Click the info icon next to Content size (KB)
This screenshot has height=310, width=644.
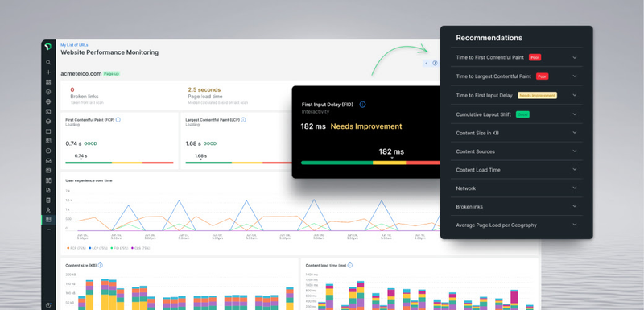100,265
